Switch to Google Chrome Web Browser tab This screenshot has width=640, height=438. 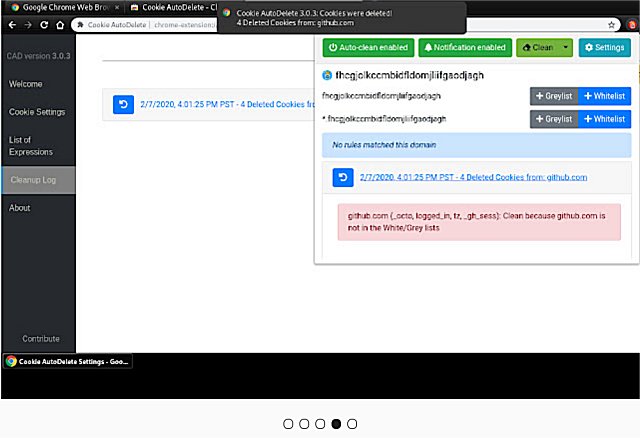(x=65, y=7)
